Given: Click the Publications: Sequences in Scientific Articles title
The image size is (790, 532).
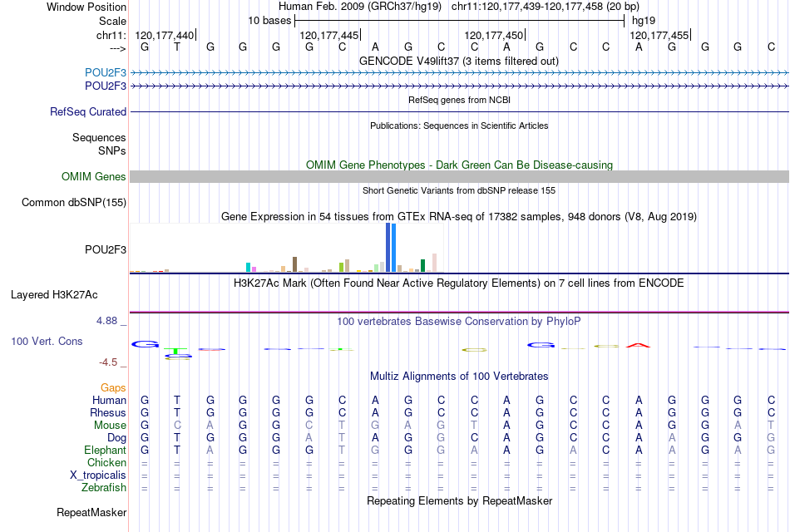Looking at the screenshot, I should pyautogui.click(x=459, y=126).
